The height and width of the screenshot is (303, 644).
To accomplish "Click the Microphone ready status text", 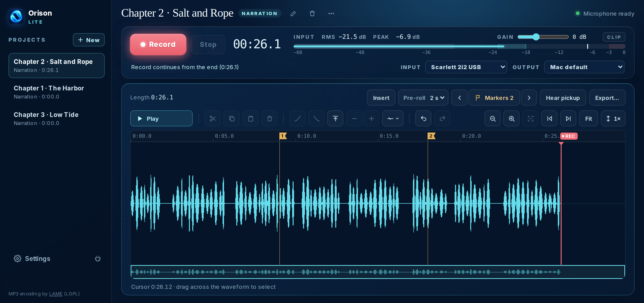I will [608, 13].
